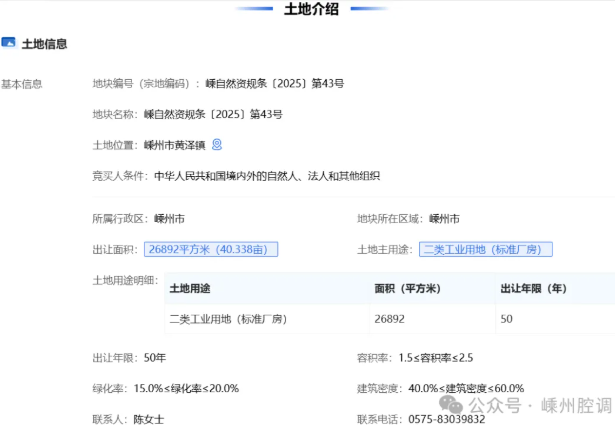This screenshot has width=615, height=425.
Task: Click the contact name 陈女士
Action: pos(149,419)
